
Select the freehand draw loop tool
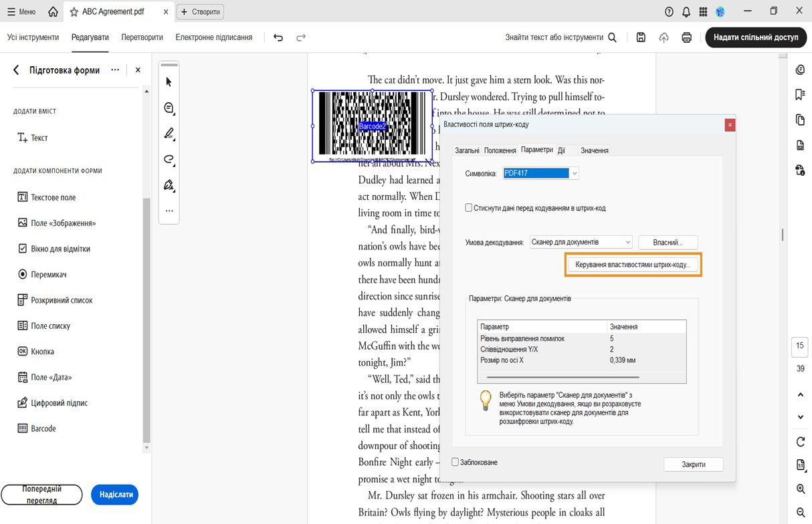tap(169, 159)
